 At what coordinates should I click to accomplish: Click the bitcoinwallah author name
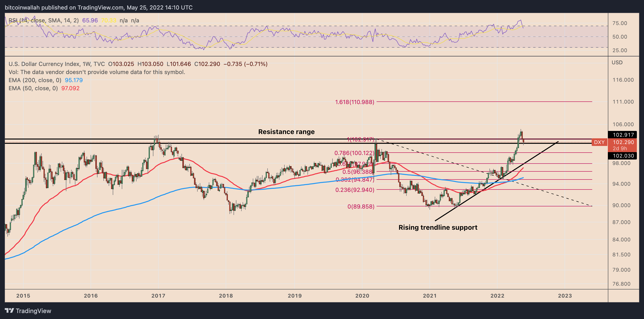pos(23,8)
